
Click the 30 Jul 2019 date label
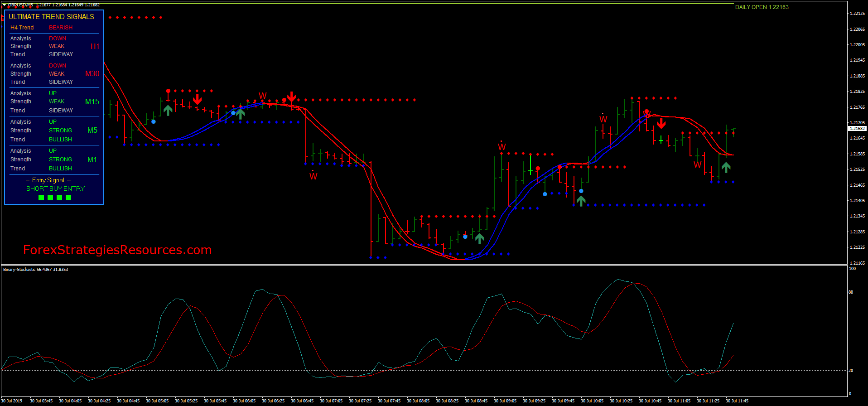click(x=12, y=401)
